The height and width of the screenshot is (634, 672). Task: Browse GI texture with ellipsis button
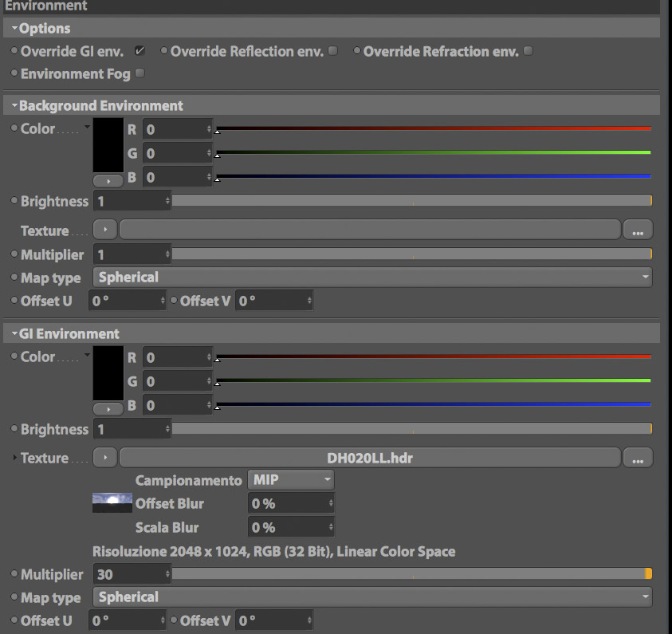click(x=638, y=458)
